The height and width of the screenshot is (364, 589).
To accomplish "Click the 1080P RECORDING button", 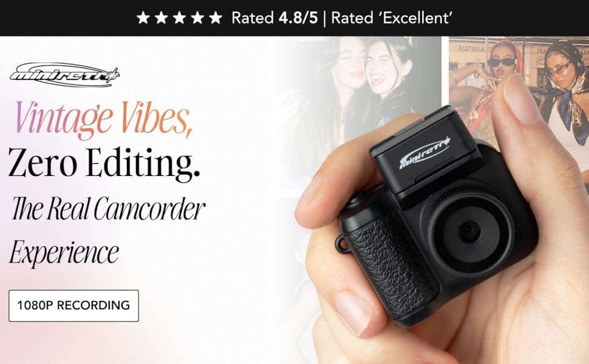I will pyautogui.click(x=73, y=306).
